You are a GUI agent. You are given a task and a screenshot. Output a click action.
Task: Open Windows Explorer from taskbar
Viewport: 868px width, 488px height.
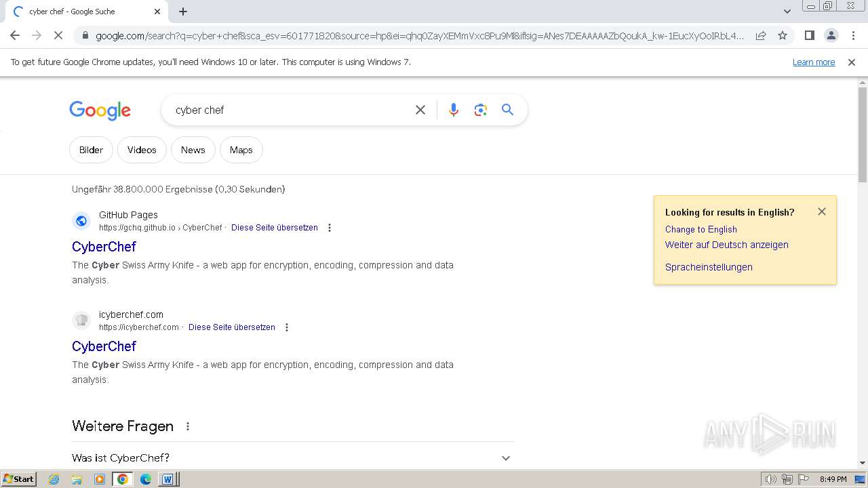(77, 479)
